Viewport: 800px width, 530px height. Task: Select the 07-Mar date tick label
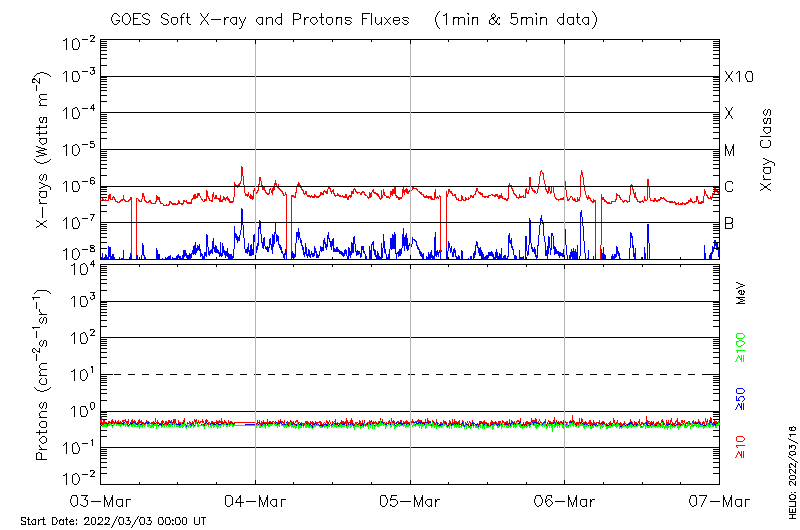click(x=718, y=500)
